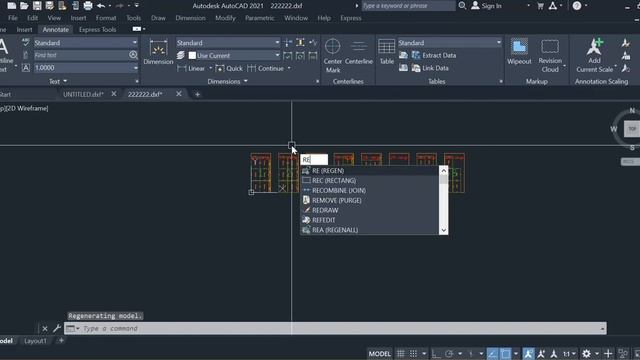Save the drawing with the Save icon

(37, 6)
